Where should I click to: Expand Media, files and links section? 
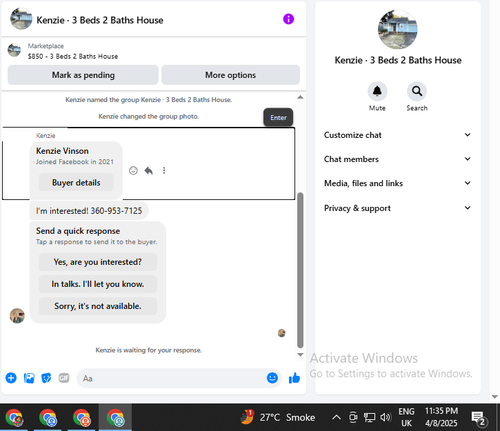coord(397,183)
